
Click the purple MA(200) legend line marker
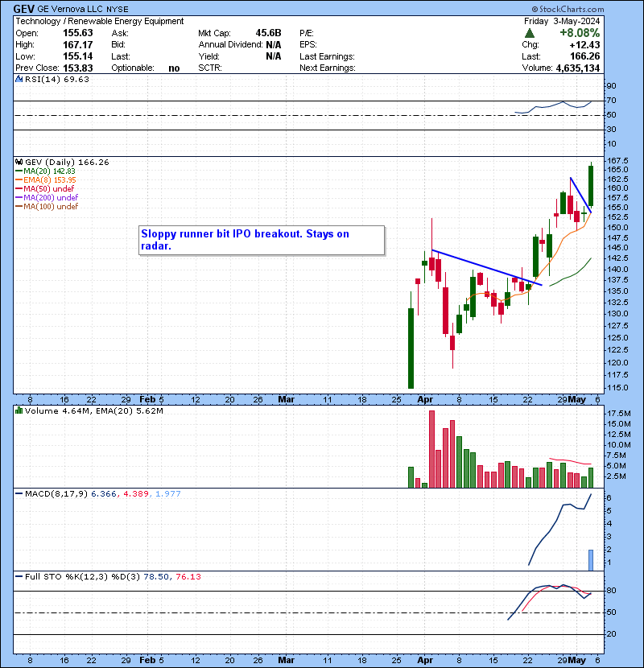coord(19,198)
